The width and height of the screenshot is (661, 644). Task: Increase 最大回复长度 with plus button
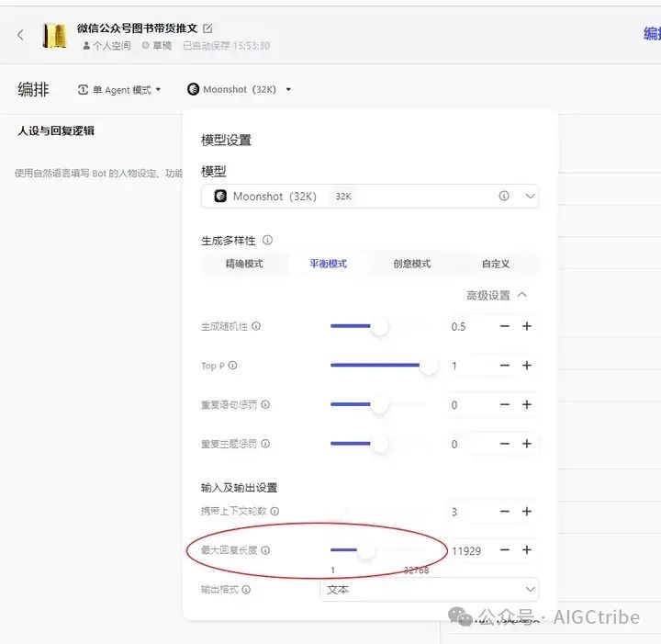coord(527,550)
